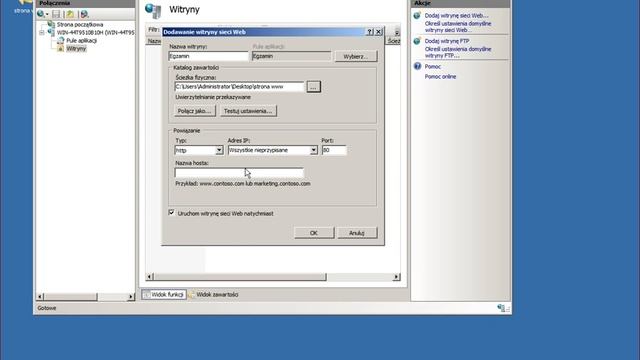This screenshot has width=640, height=360.
Task: Click the globe icon beside Dodaj witrynę FTP
Action: click(x=417, y=41)
